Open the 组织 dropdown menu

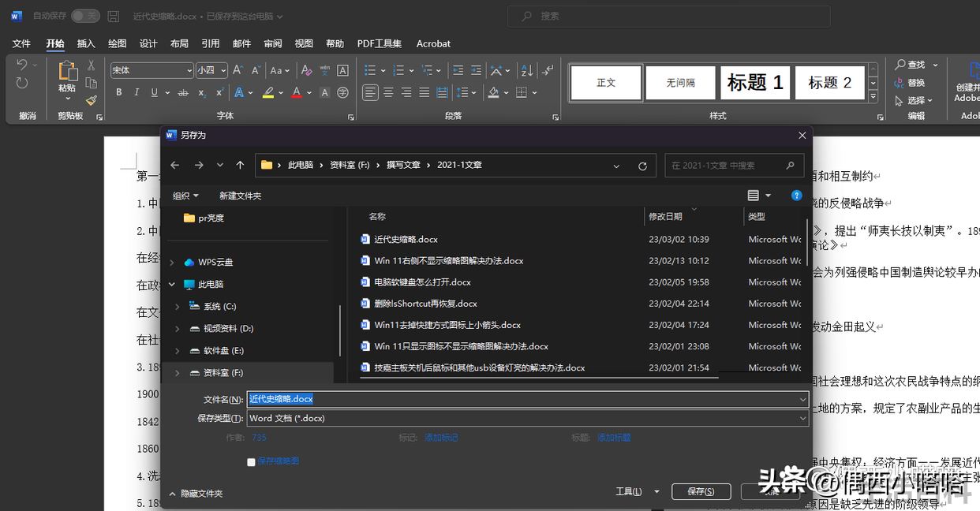(x=185, y=196)
